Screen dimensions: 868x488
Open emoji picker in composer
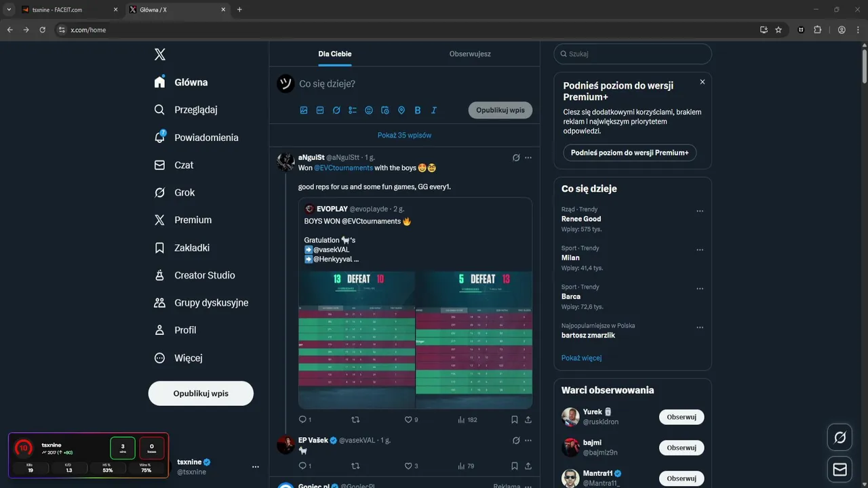pyautogui.click(x=369, y=110)
